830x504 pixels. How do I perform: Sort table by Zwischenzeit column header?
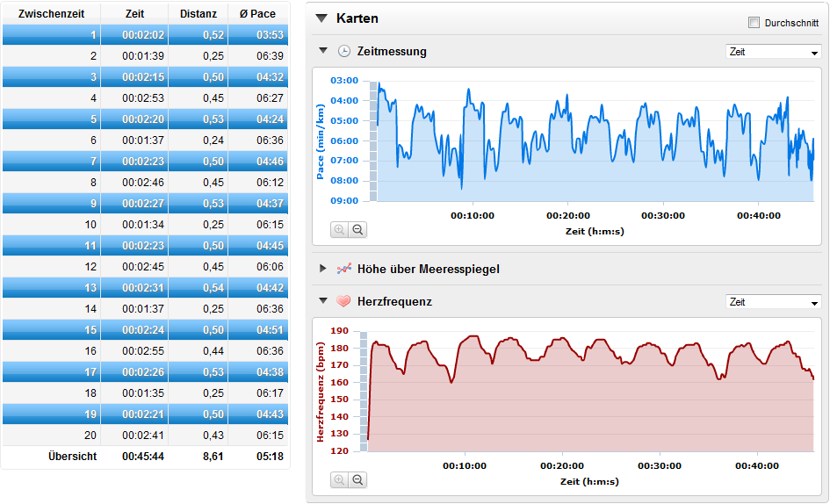pyautogui.click(x=51, y=14)
